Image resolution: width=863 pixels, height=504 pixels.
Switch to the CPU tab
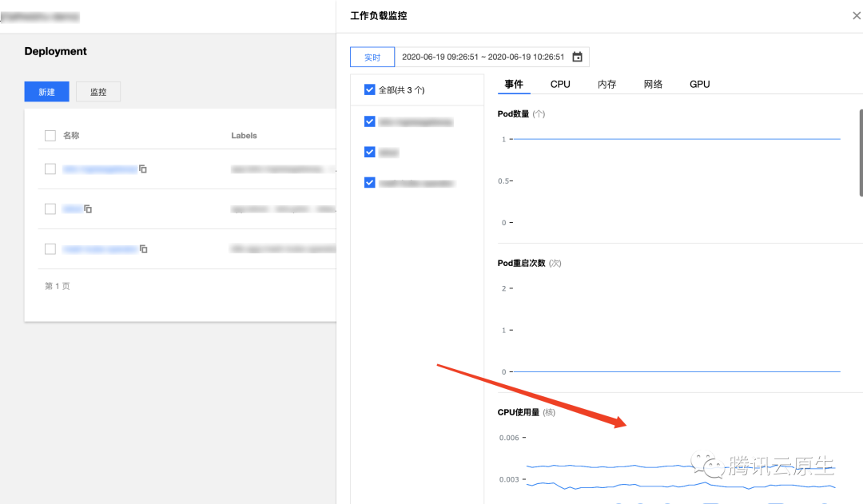tap(560, 84)
